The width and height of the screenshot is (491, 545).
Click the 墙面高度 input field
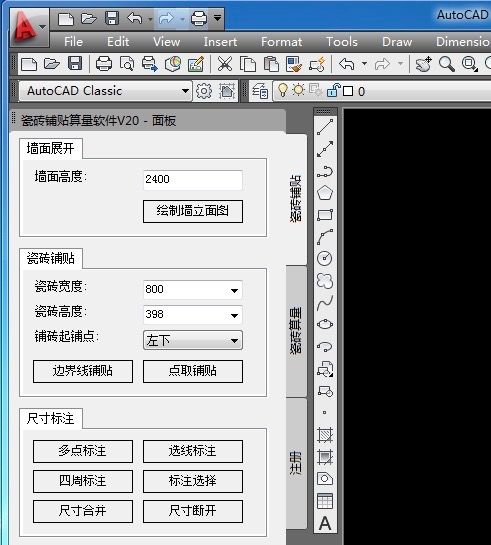click(193, 180)
